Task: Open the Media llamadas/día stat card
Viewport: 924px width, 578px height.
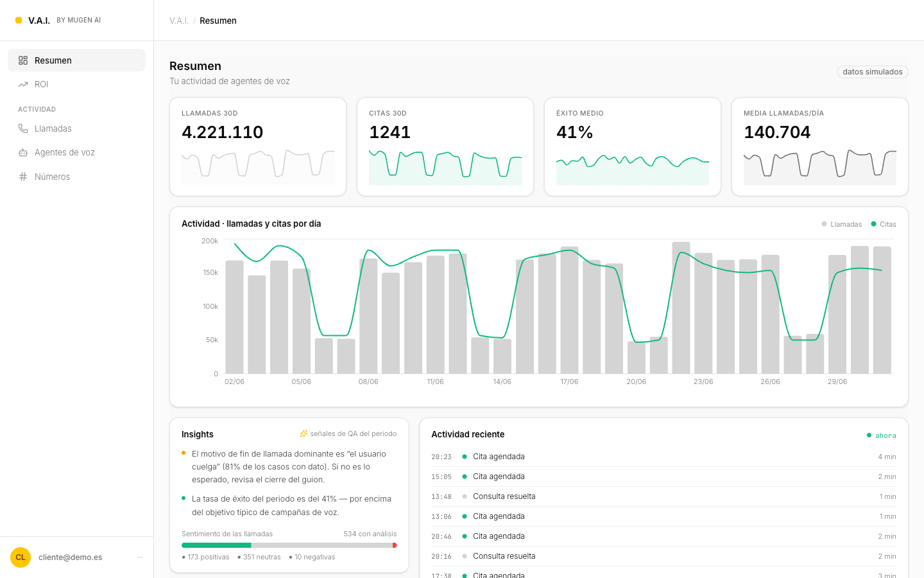Action: (820, 147)
